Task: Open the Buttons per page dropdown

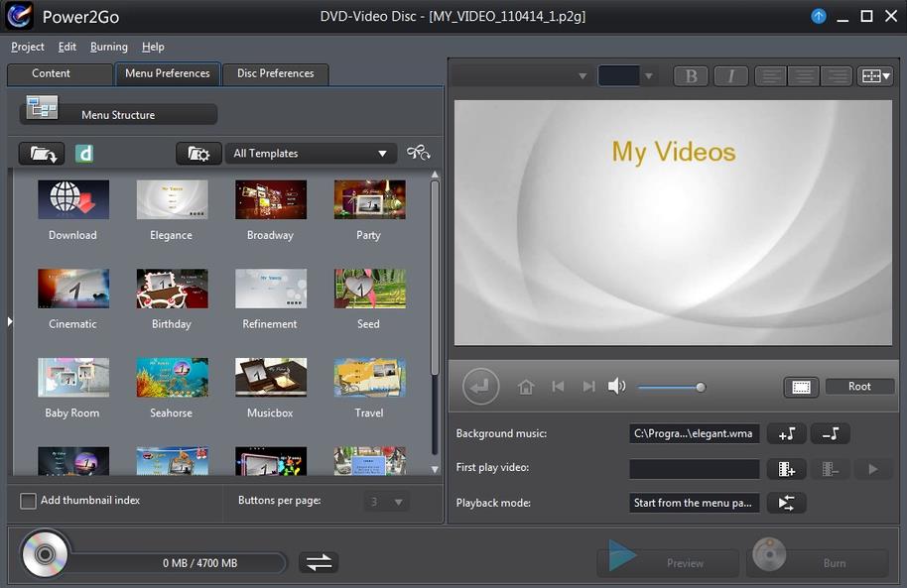Action: pyautogui.click(x=385, y=502)
